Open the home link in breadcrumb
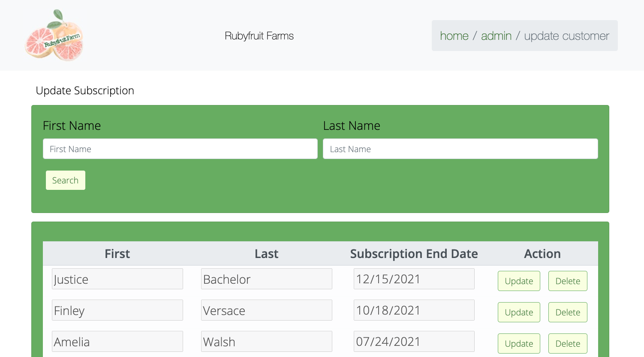Image resolution: width=644 pixels, height=357 pixels. point(454,36)
